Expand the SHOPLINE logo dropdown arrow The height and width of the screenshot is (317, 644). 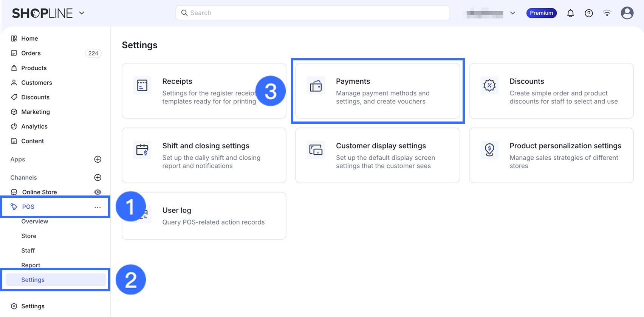tap(82, 13)
